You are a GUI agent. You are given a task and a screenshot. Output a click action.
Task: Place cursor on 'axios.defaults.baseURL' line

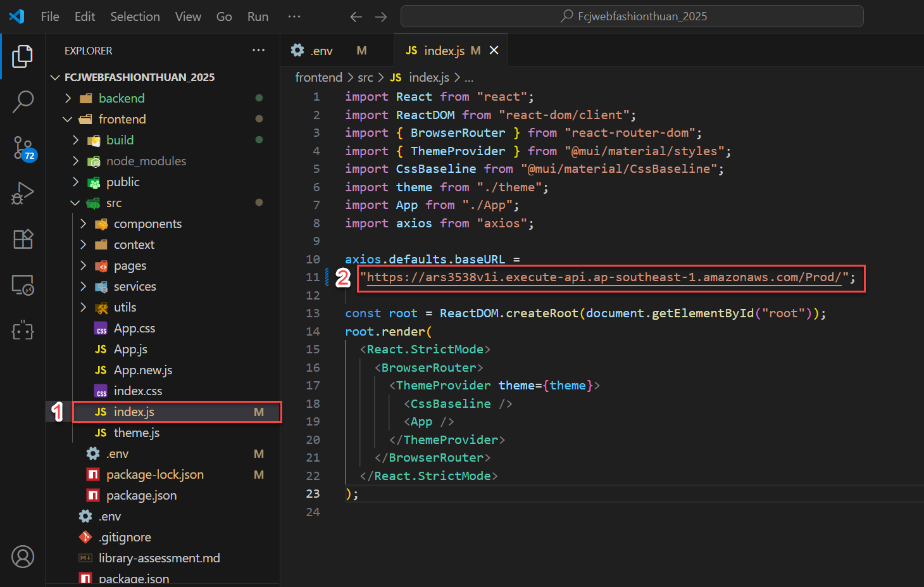pyautogui.click(x=432, y=259)
